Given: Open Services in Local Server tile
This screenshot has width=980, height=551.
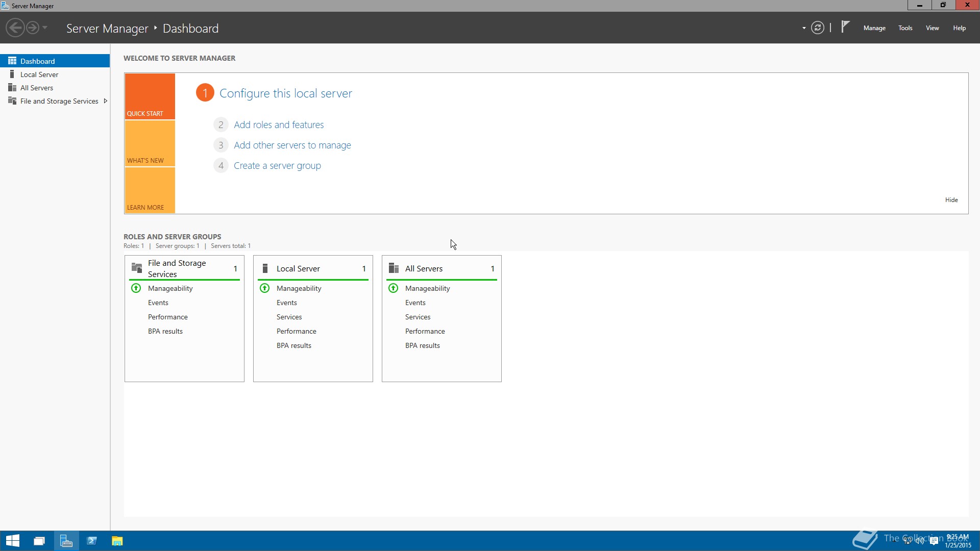Looking at the screenshot, I should click(289, 317).
